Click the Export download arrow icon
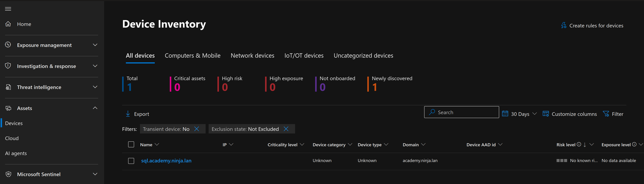This screenshot has height=184, width=644. 128,114
